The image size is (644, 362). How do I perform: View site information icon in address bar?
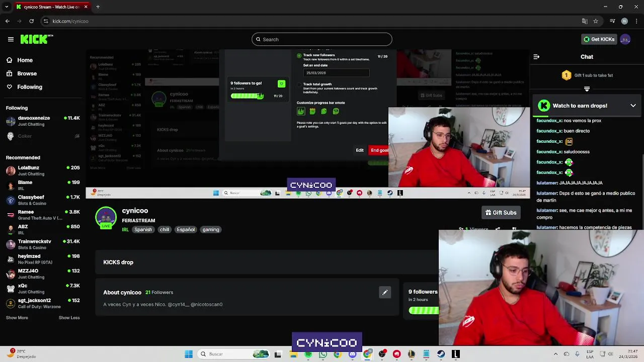click(x=46, y=21)
